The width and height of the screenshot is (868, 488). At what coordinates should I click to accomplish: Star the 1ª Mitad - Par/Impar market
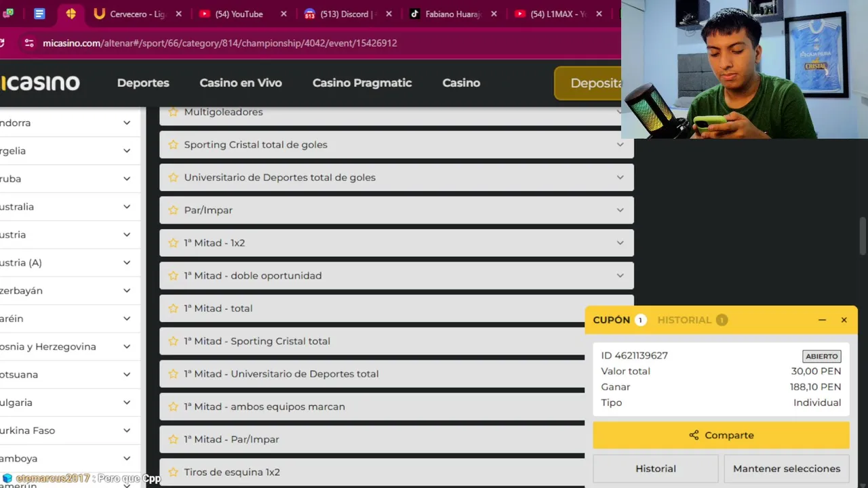coord(173,439)
